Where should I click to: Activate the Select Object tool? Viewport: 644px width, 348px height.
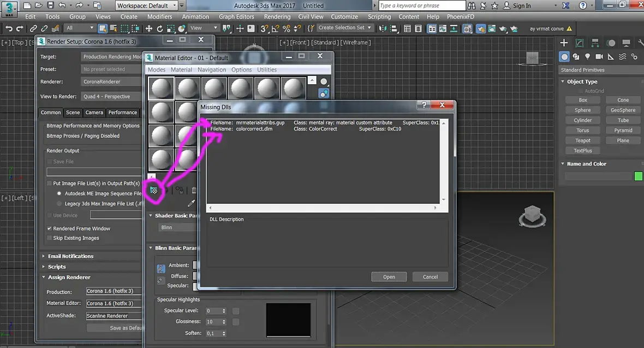click(x=102, y=28)
